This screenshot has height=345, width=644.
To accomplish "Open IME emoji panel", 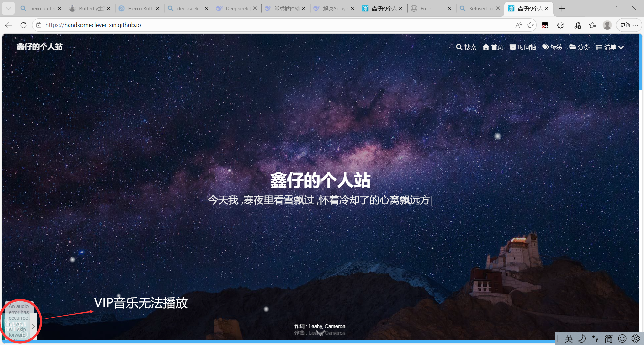I will point(622,339).
